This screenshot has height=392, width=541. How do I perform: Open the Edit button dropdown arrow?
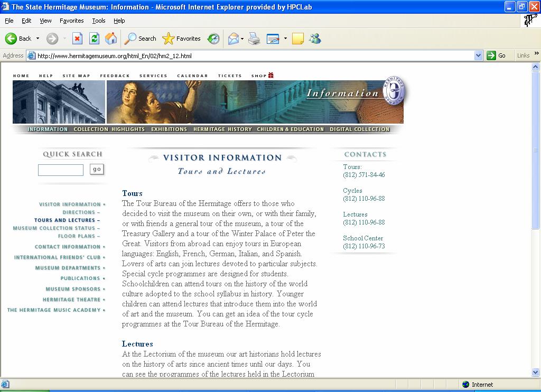[x=285, y=39]
